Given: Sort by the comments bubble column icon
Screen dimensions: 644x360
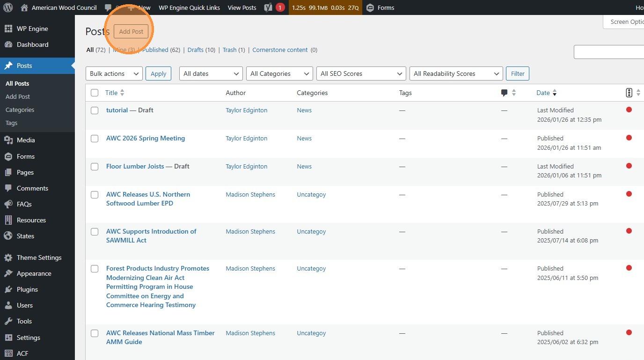Looking at the screenshot, I should pyautogui.click(x=504, y=93).
